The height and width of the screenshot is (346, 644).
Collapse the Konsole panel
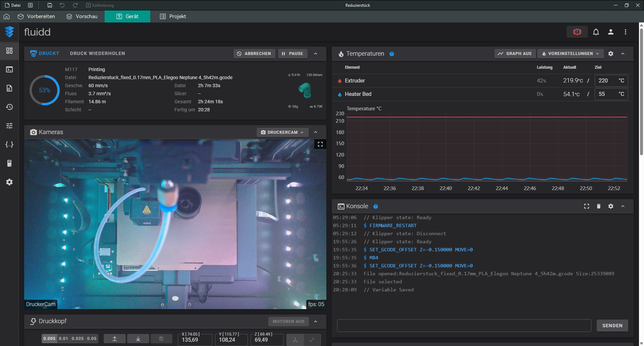point(623,206)
